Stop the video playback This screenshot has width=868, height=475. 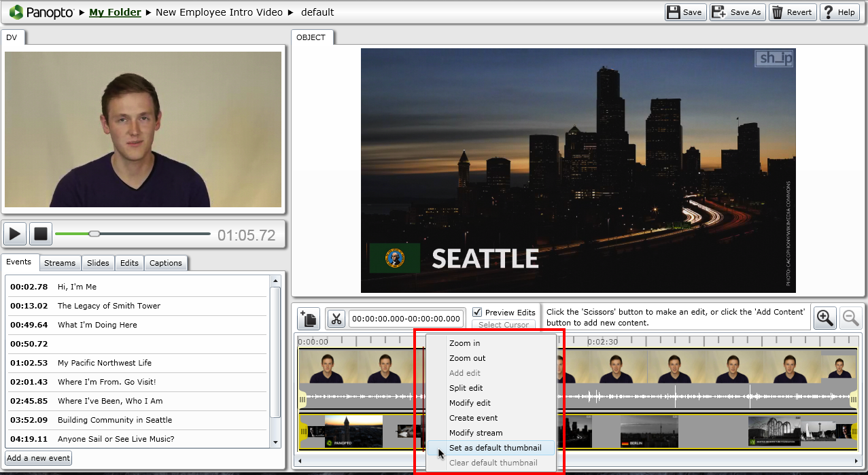[41, 234]
